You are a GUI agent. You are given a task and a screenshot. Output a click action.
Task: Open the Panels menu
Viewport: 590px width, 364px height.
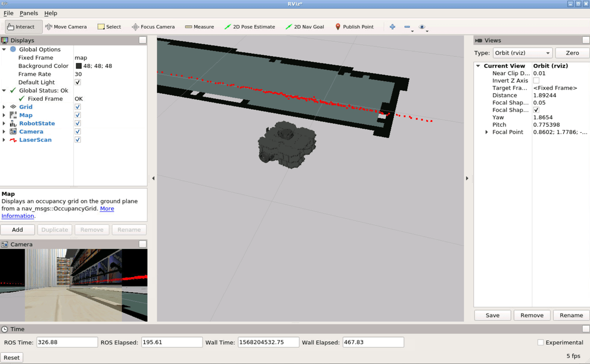pos(29,13)
